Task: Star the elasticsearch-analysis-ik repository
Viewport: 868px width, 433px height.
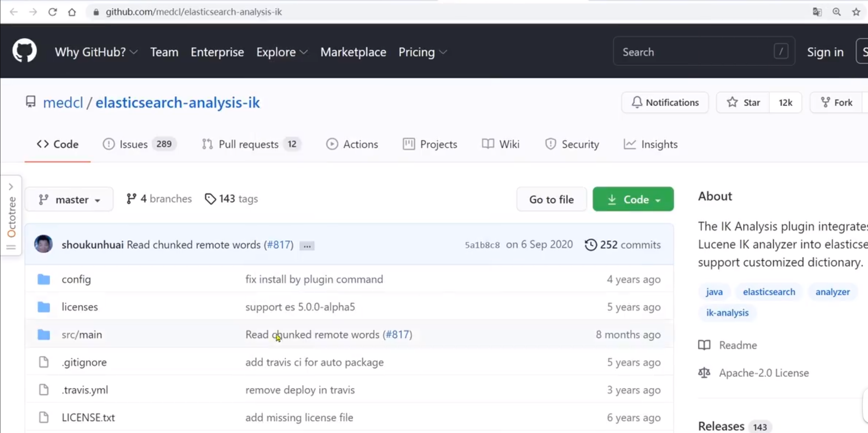Action: pos(743,102)
